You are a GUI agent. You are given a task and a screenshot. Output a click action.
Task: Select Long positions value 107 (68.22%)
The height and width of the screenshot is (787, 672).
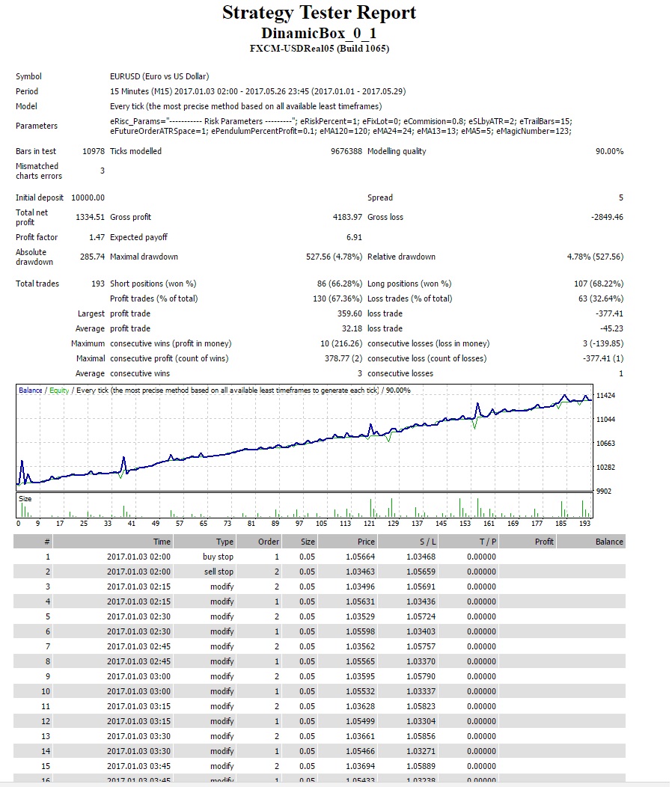coord(599,284)
